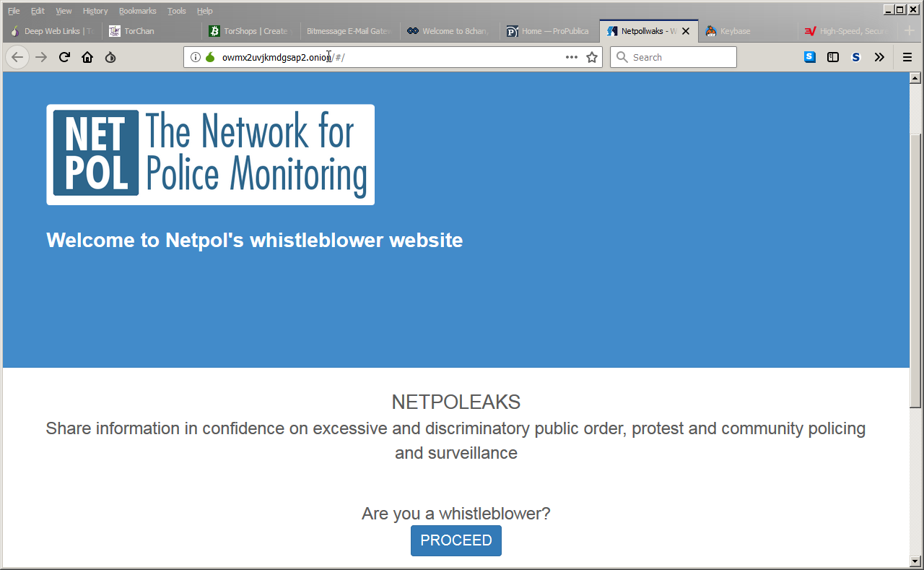Reload the current page

pos(64,57)
